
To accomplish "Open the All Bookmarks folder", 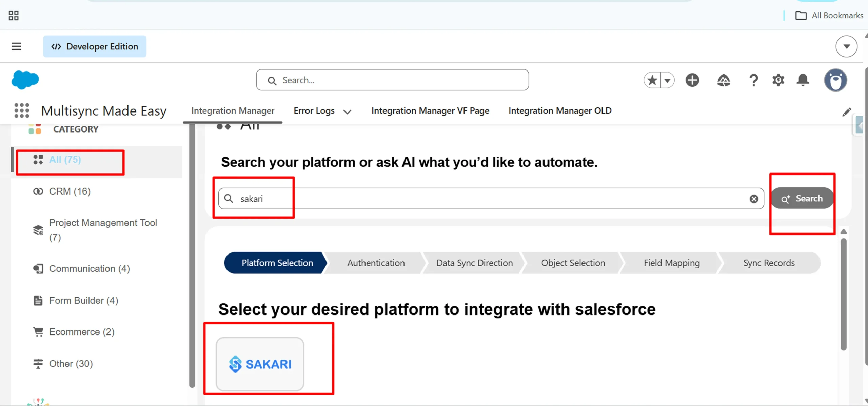I will 829,15.
